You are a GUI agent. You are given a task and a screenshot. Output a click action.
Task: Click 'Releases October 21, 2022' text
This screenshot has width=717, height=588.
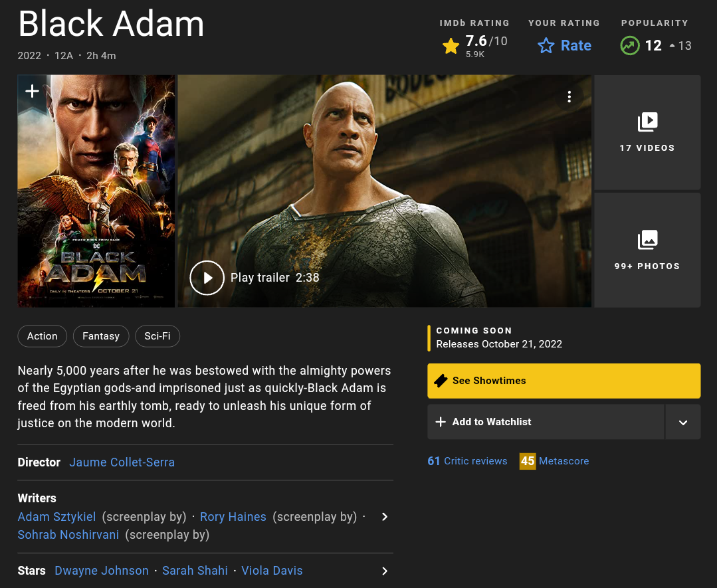pos(499,344)
